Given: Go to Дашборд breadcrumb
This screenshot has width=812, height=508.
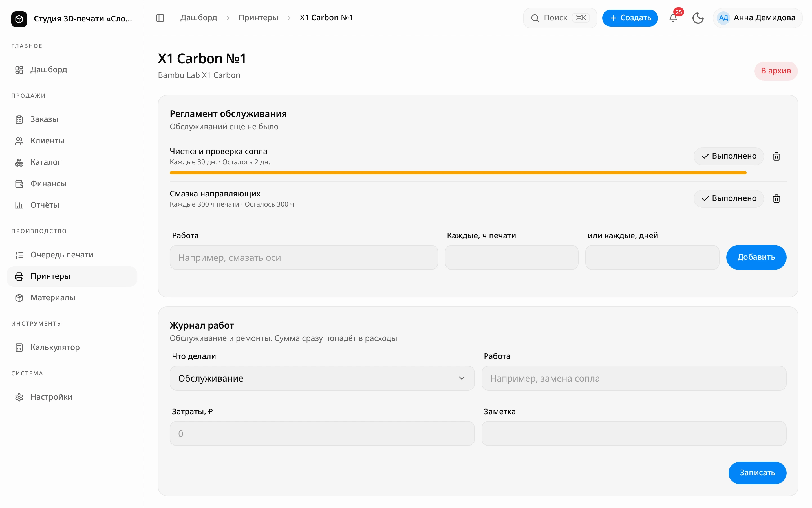Looking at the screenshot, I should [199, 18].
